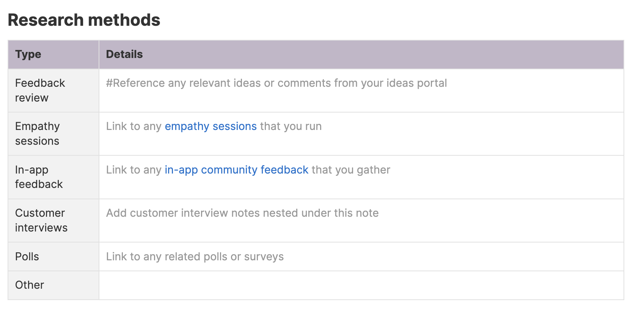Open the 'empathy sessions' hyperlink

[x=210, y=126]
